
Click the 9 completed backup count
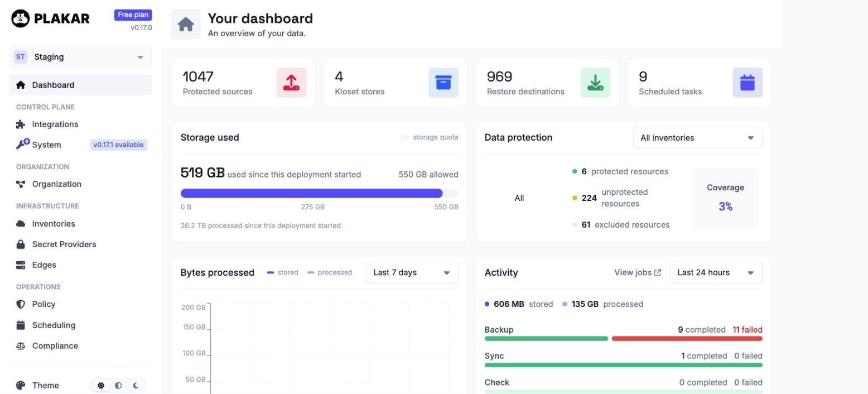702,330
